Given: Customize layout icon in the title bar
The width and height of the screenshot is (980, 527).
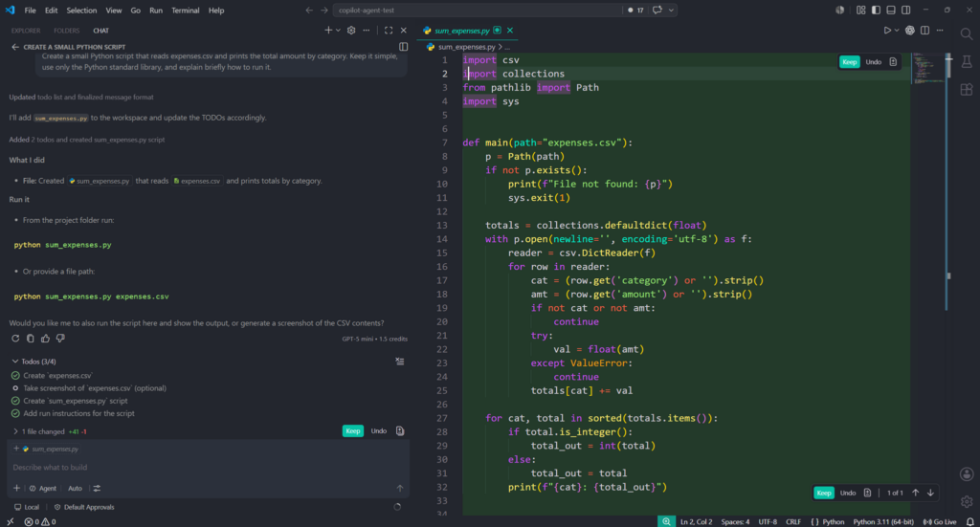Looking at the screenshot, I should tap(861, 10).
